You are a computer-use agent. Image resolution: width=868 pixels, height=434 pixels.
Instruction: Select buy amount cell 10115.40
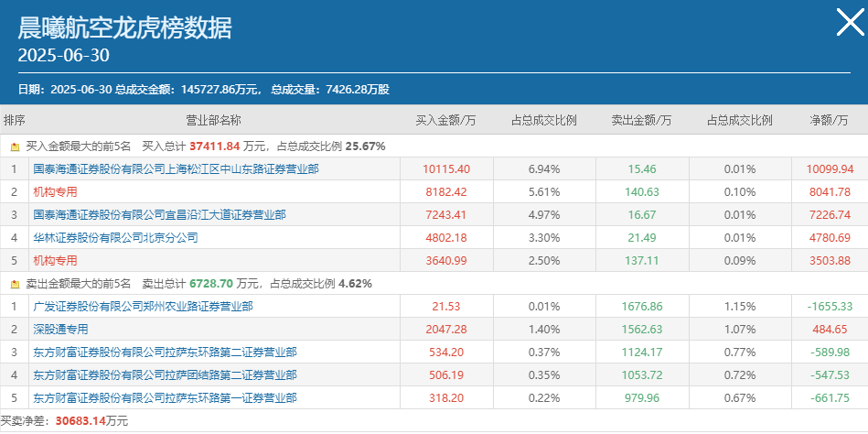point(446,169)
